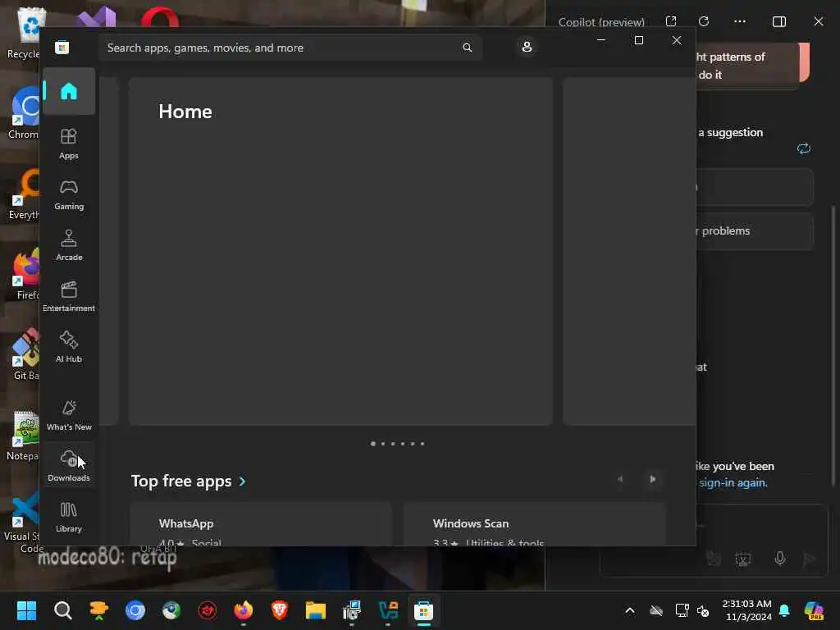Show What's New in the Store
The image size is (840, 630).
click(x=69, y=415)
